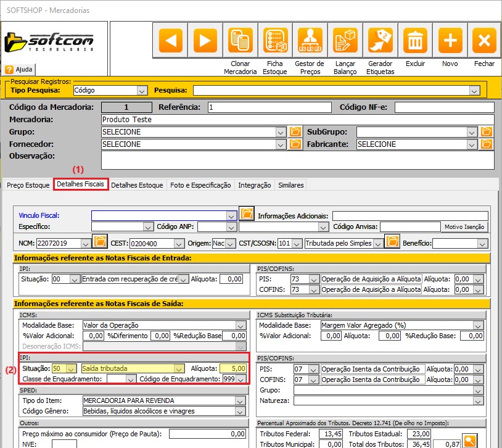The height and width of the screenshot is (448, 502).
Task: Open the Gerador Etiquetas tool
Action: [380, 41]
